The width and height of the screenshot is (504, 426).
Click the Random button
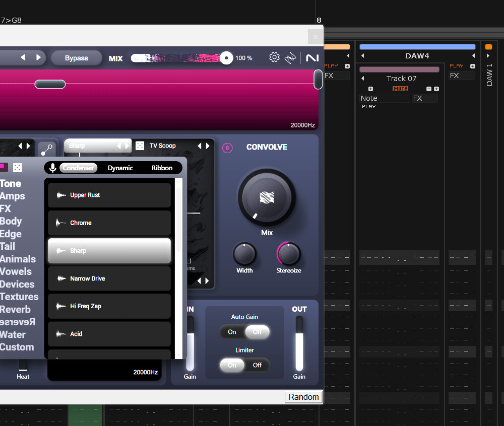[303, 397]
